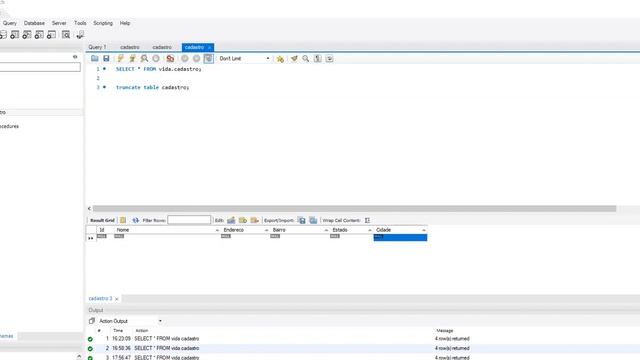Close the cadastro 3 result tab
640x360 pixels.
click(117, 299)
